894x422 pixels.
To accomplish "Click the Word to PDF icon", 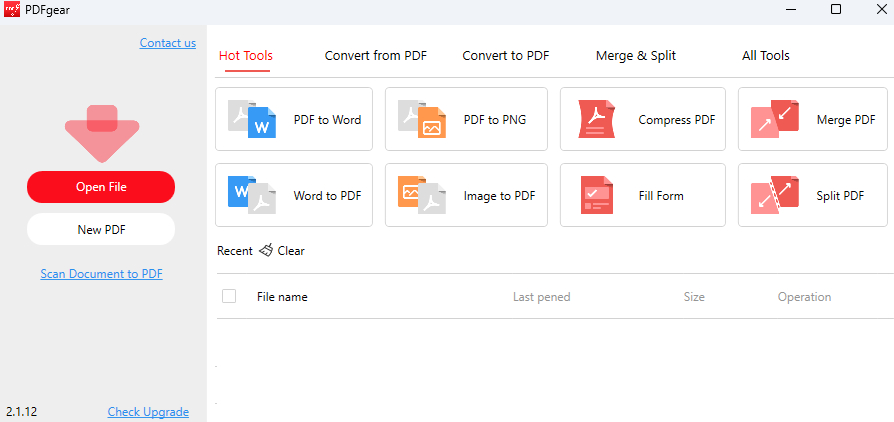I will (x=252, y=195).
